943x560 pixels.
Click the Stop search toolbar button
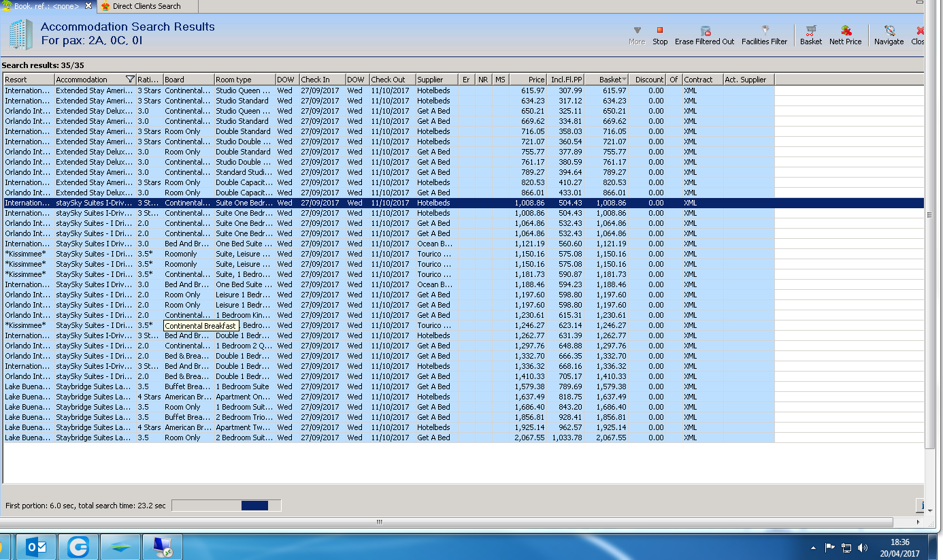click(x=660, y=35)
